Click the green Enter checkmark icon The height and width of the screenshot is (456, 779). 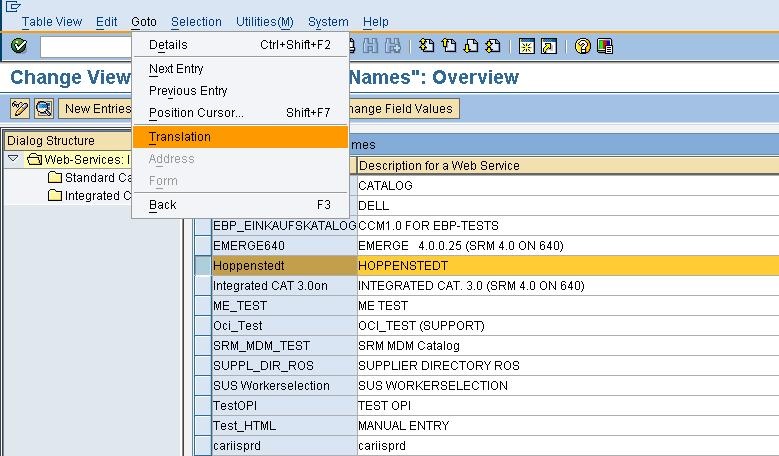coord(19,46)
